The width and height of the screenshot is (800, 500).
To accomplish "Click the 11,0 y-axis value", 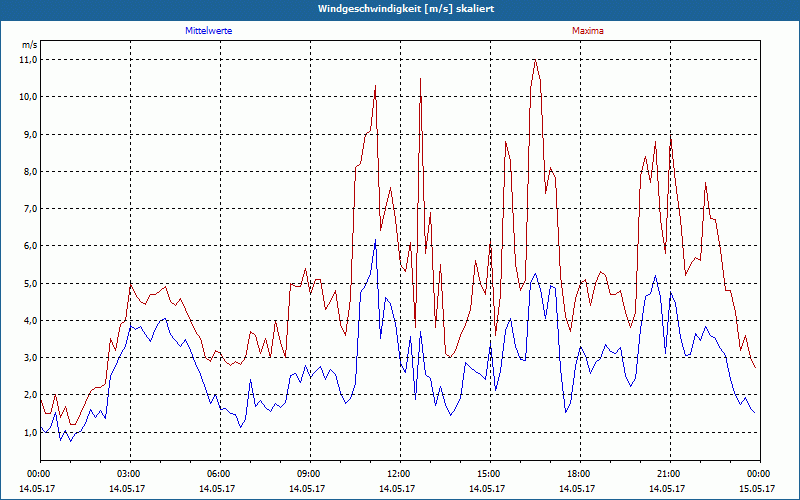I will coord(29,60).
